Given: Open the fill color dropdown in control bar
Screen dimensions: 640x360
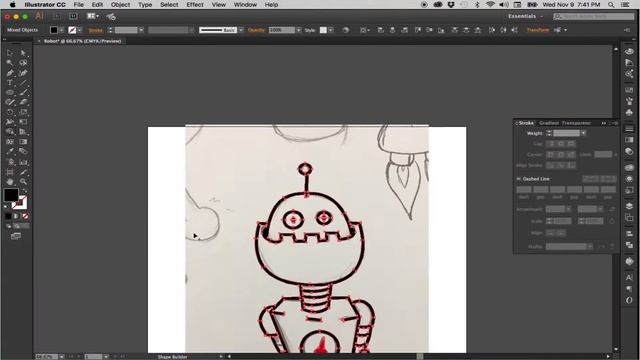Looking at the screenshot, I should tap(61, 30).
